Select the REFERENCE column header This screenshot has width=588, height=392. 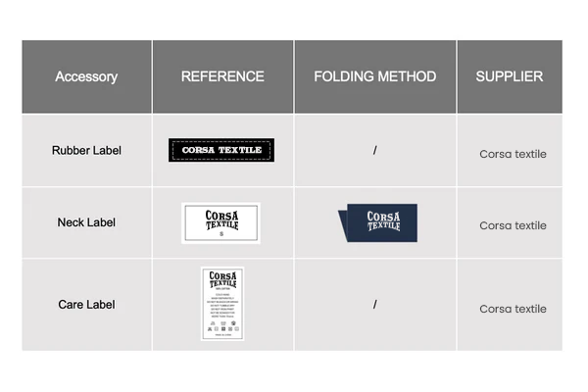click(222, 76)
